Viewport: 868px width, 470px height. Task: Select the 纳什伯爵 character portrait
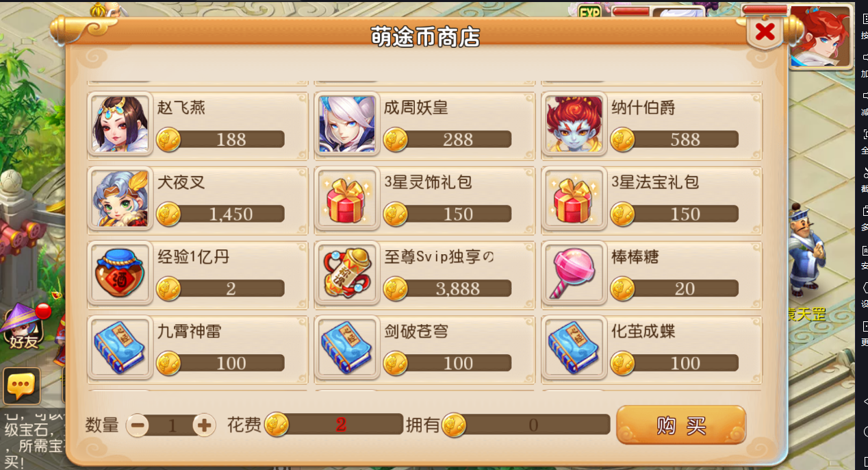click(574, 124)
